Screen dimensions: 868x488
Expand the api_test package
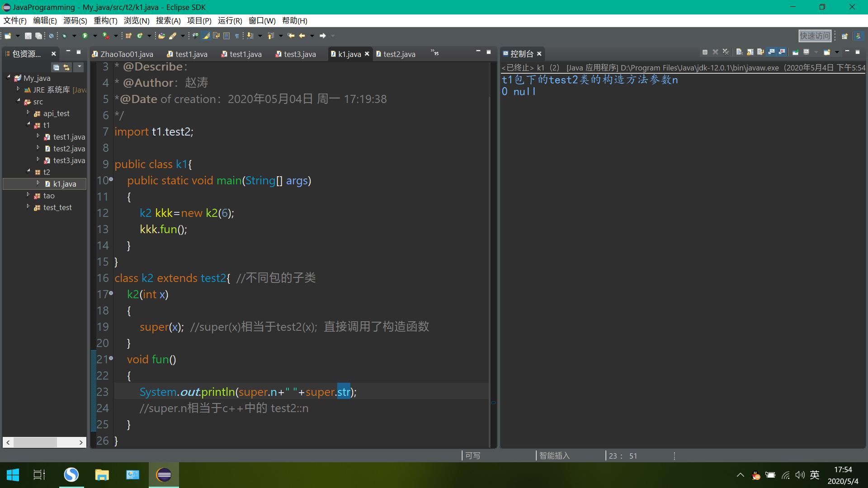point(28,113)
